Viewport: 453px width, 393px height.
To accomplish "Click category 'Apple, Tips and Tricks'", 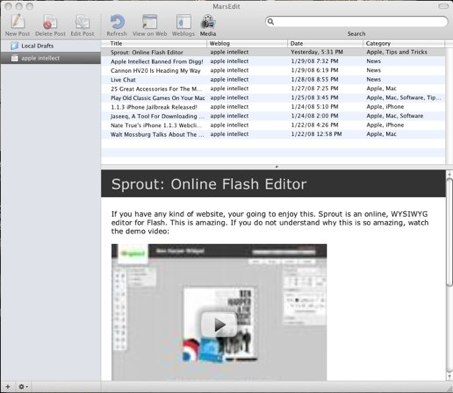I will [x=397, y=52].
